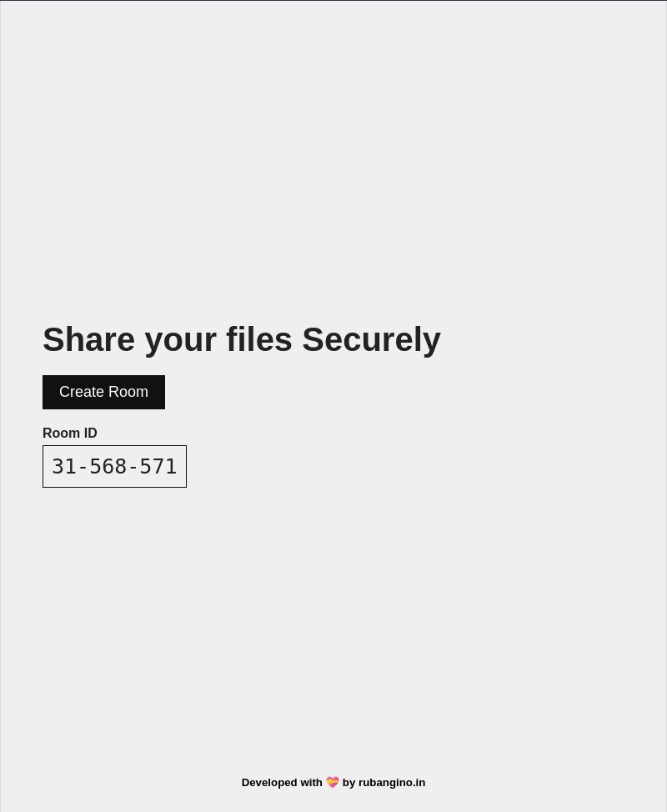This screenshot has width=667, height=812.
Task: Click the word 'Share' in the title
Action: [x=88, y=339]
